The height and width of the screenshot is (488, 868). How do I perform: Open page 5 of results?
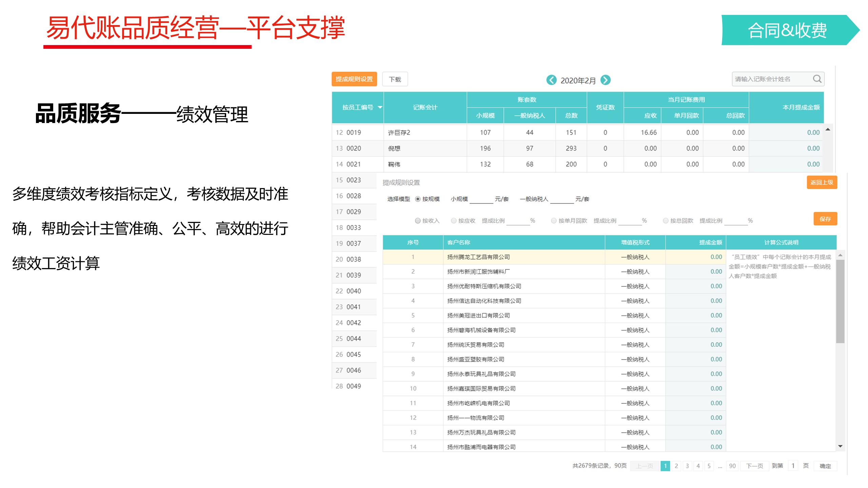point(709,466)
